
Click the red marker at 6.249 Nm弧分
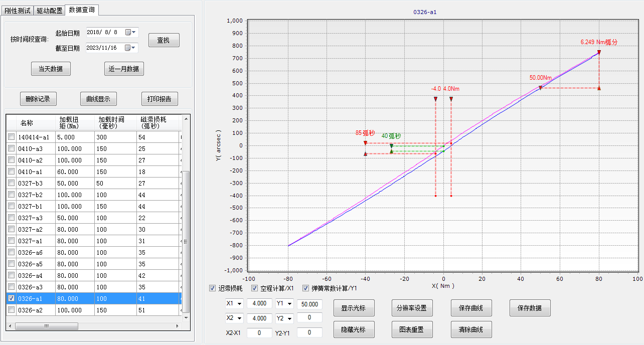tap(599, 52)
